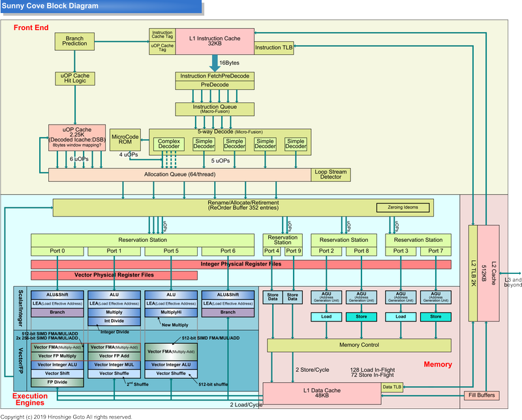Image resolution: width=522 pixels, height=420 pixels.
Task: Click the New Multiply annotation
Action: [x=175, y=325]
